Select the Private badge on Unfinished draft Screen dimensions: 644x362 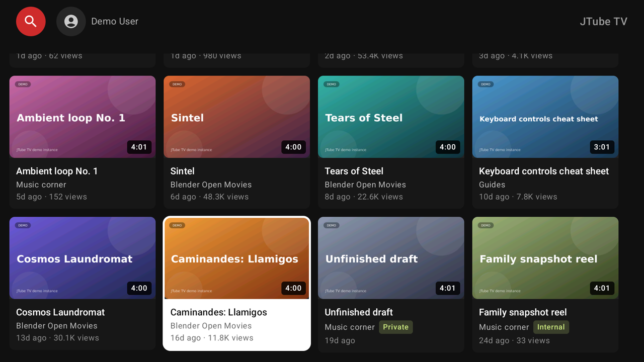pos(395,327)
